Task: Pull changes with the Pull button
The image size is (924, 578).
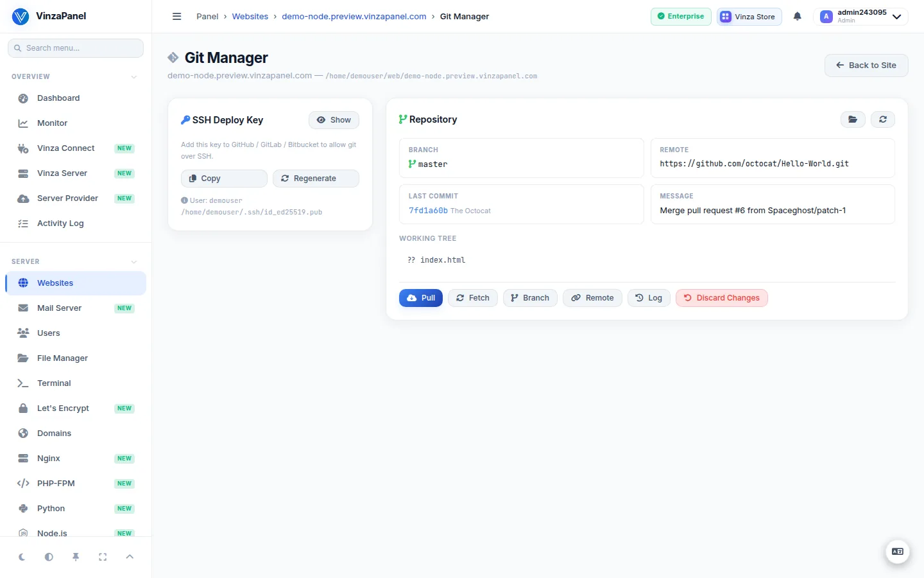Action: [421, 298]
